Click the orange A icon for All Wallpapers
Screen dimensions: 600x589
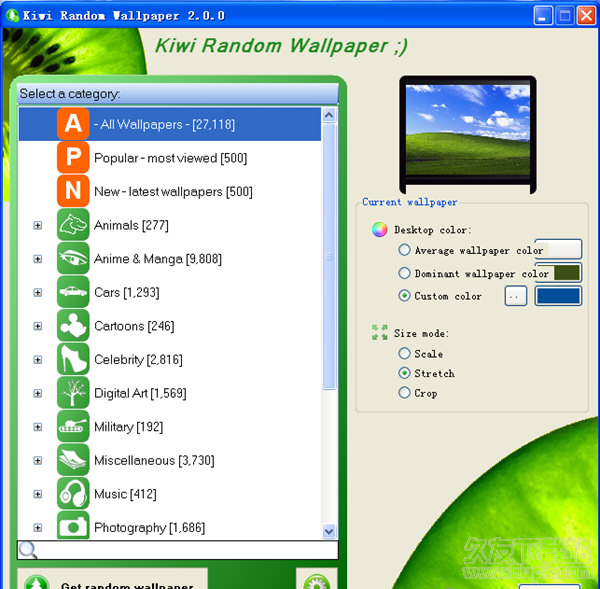point(73,124)
